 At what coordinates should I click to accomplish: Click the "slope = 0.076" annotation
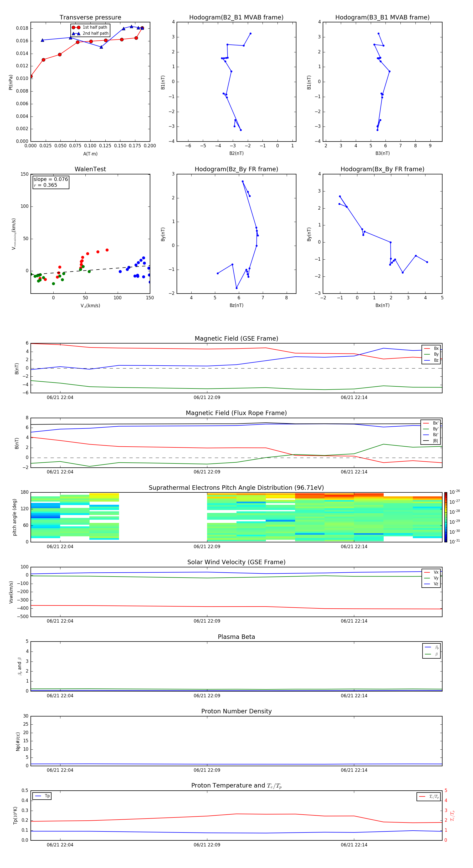[51, 179]
